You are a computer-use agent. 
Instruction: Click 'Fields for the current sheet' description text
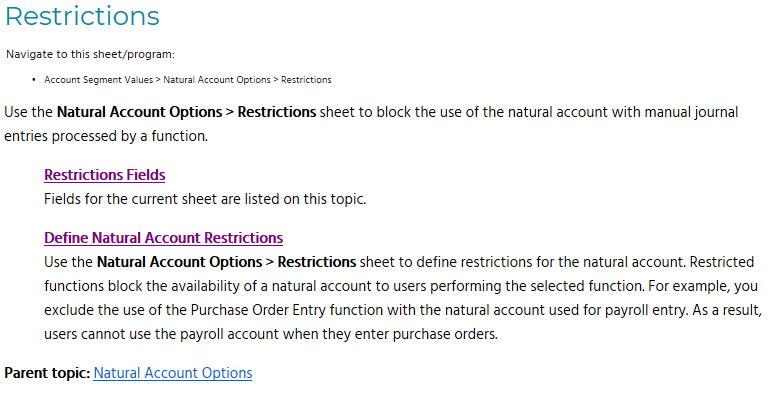pyautogui.click(x=205, y=199)
